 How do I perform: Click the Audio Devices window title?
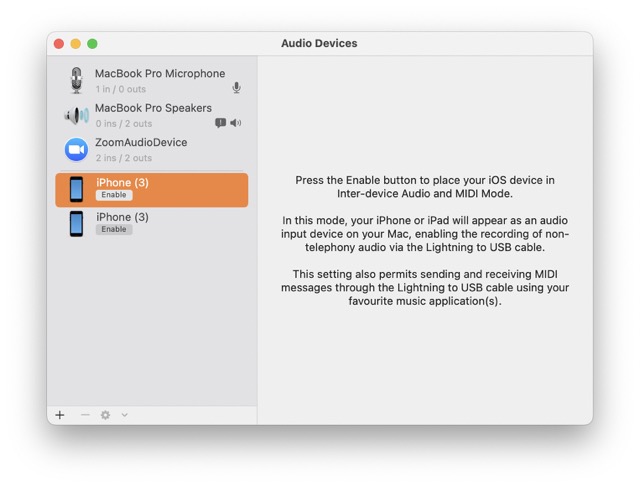(x=319, y=43)
